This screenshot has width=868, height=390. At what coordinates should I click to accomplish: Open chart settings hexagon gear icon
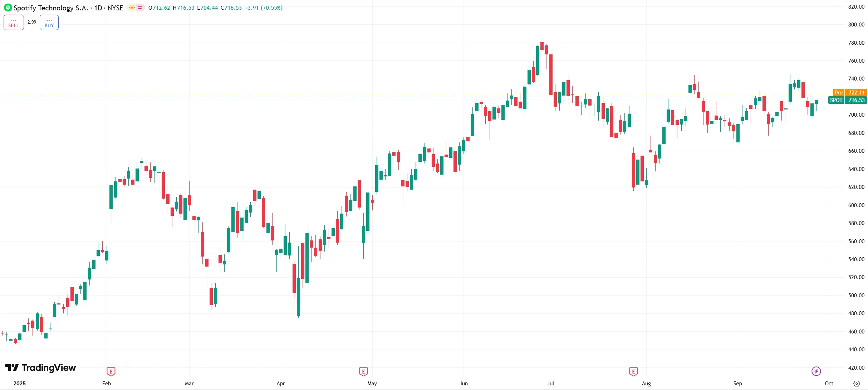click(856, 384)
